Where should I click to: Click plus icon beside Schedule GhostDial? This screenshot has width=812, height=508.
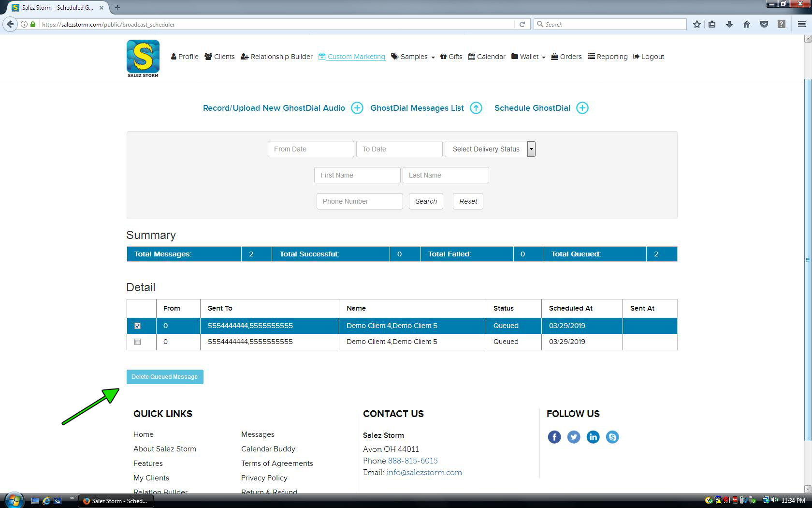pyautogui.click(x=582, y=108)
